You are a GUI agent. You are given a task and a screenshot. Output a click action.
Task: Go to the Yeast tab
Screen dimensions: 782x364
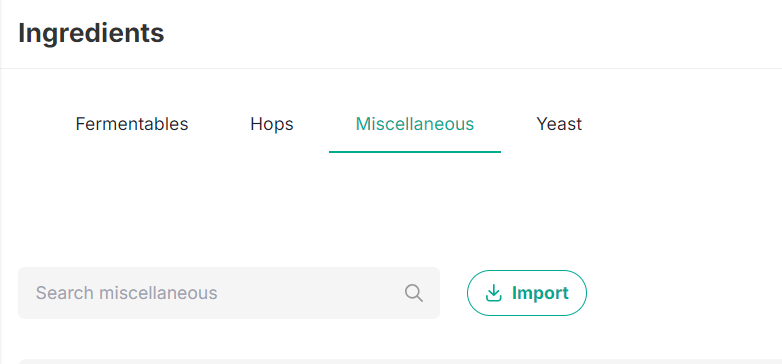pos(559,124)
